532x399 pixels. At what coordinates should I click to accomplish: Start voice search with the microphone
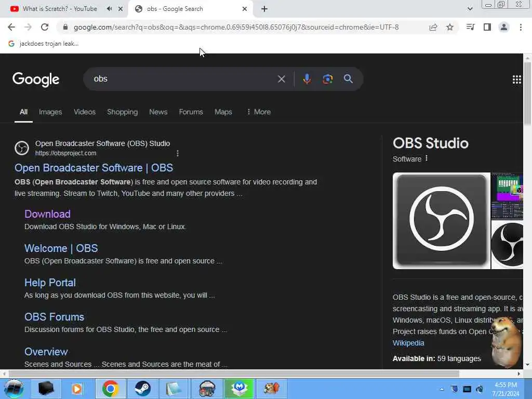(x=307, y=79)
